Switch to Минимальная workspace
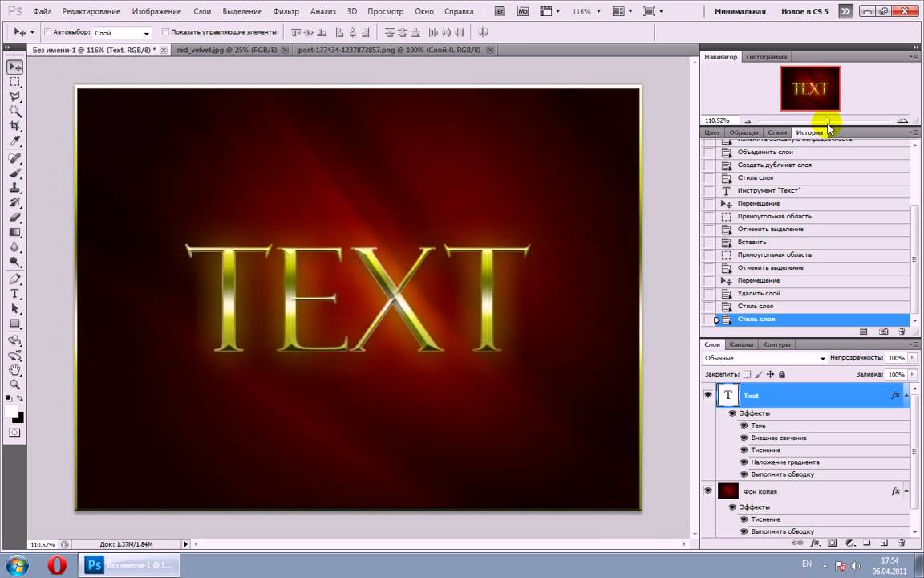 [x=740, y=11]
